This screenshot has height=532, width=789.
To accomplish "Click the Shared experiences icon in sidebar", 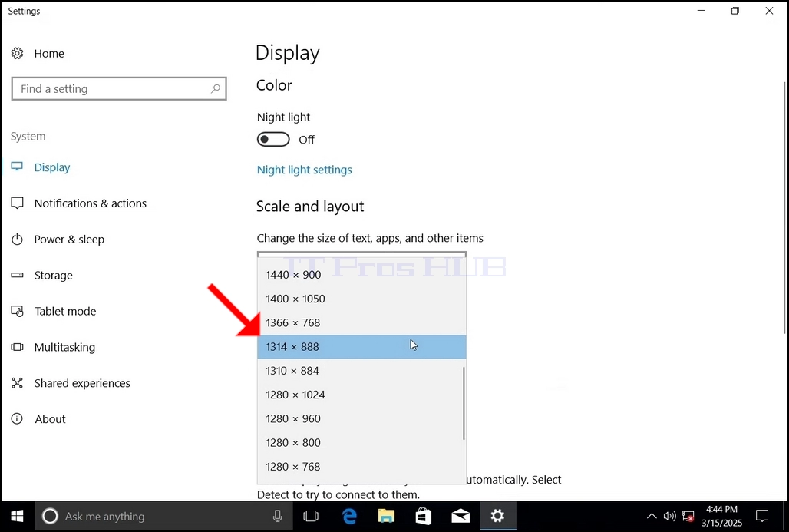I will (17, 383).
